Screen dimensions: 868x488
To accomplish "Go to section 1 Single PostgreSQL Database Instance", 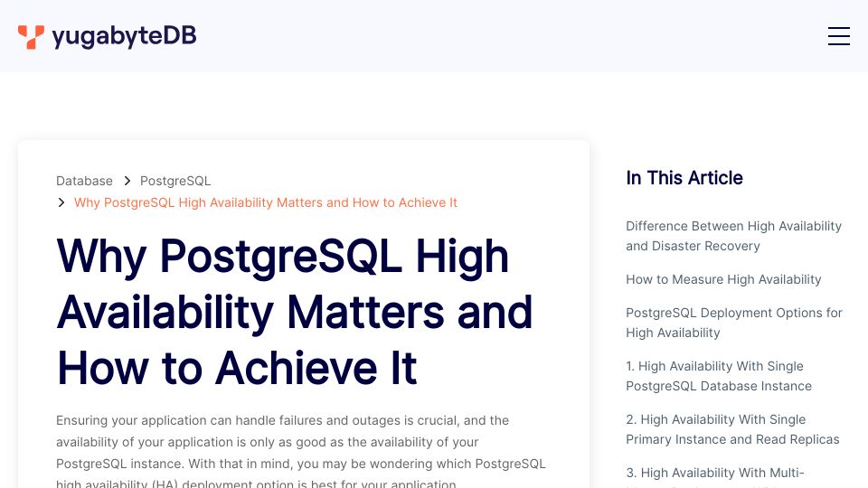I will coord(719,376).
